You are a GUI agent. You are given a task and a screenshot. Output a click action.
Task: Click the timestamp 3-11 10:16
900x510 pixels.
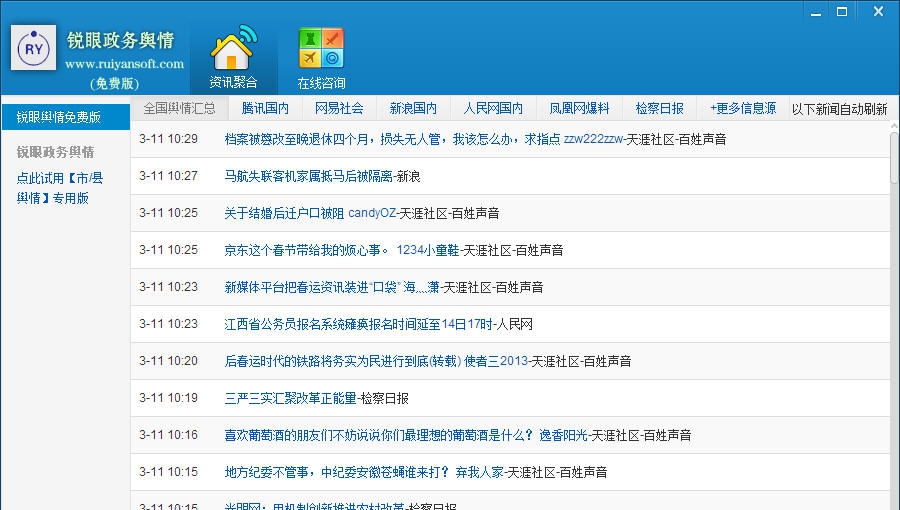(x=168, y=435)
